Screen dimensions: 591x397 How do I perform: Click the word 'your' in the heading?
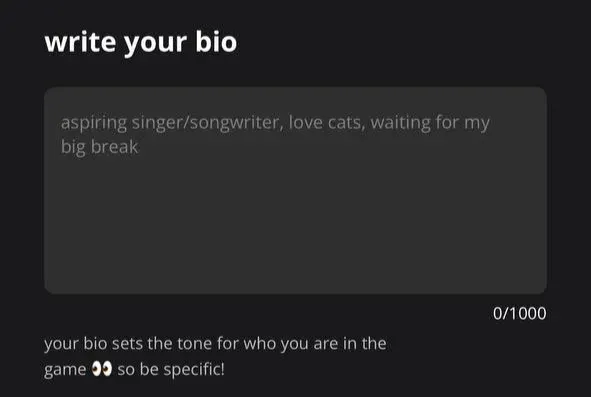click(x=155, y=43)
